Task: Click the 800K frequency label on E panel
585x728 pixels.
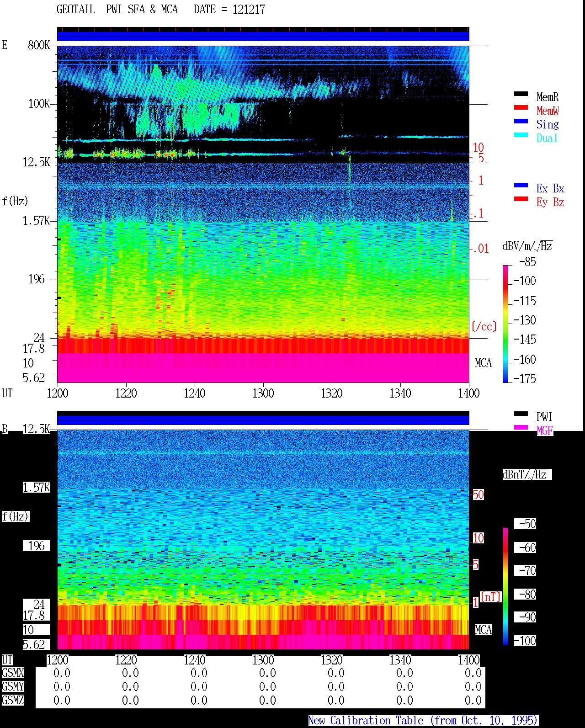Action: (39, 45)
